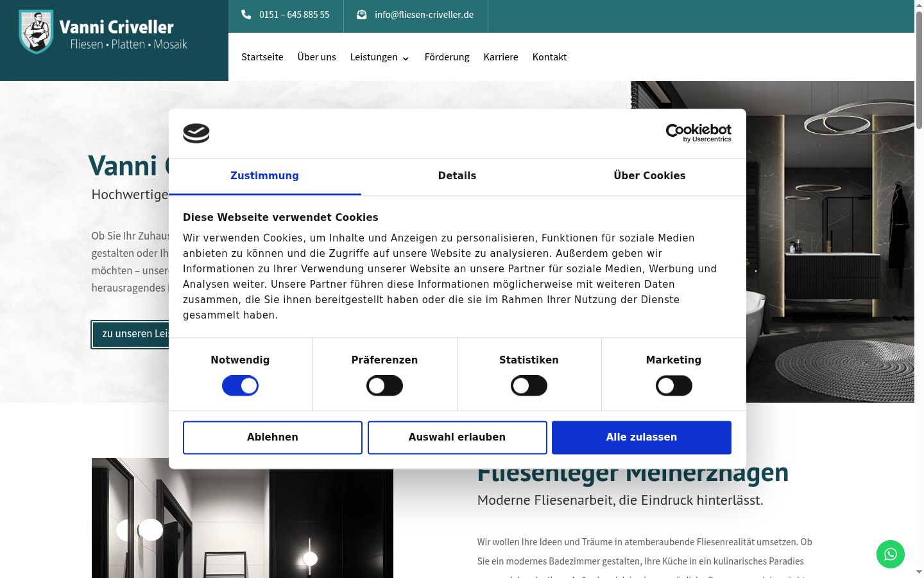Switch to the Details tab

[457, 176]
